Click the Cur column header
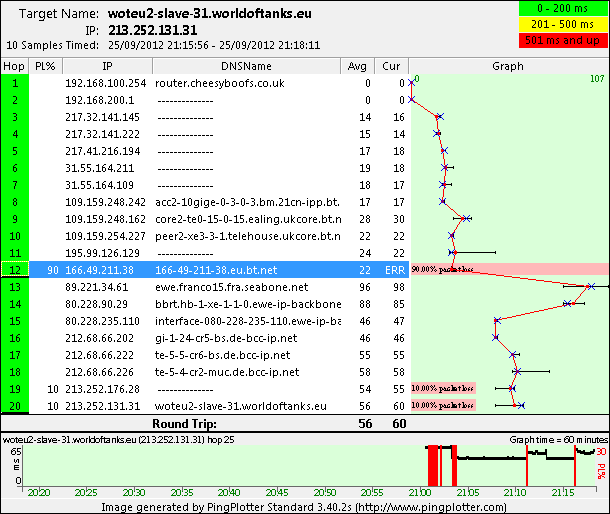This screenshot has height=514, width=610. coord(391,66)
